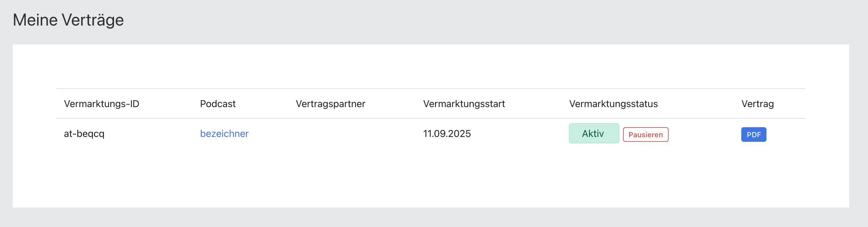Click the green Aktiv status badge
Viewport: 868px width, 227px height.
point(594,133)
